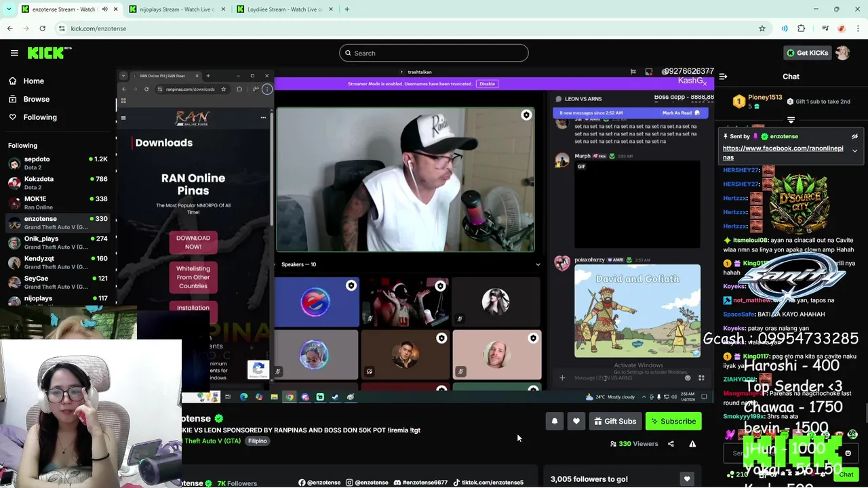Click the Get KICKs button

(807, 53)
